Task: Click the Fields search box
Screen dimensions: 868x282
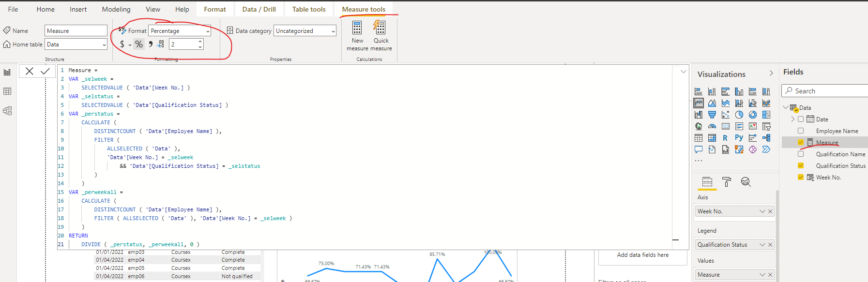Action: [824, 91]
